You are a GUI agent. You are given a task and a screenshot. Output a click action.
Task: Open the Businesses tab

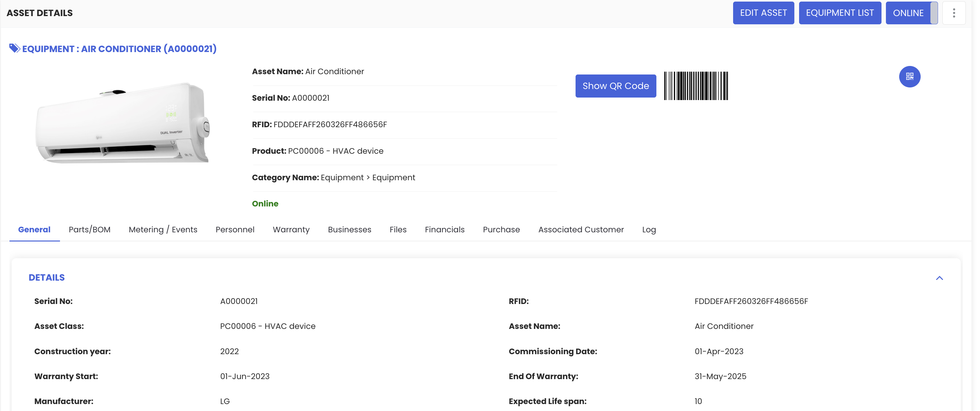coord(349,229)
